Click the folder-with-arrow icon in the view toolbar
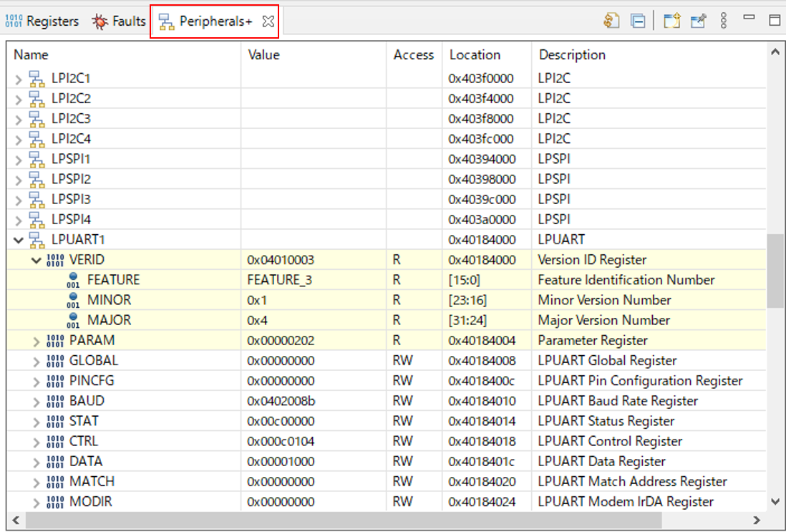The width and height of the screenshot is (786, 532). [671, 21]
